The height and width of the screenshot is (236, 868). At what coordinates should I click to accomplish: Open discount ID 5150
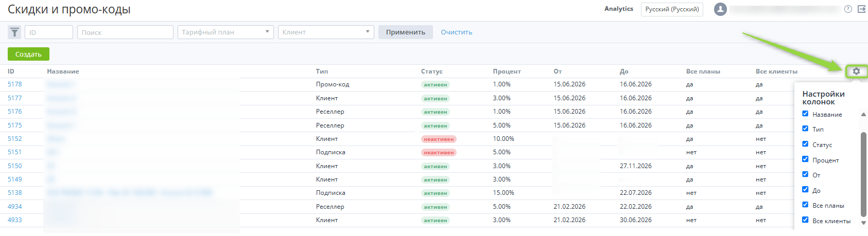(x=15, y=166)
